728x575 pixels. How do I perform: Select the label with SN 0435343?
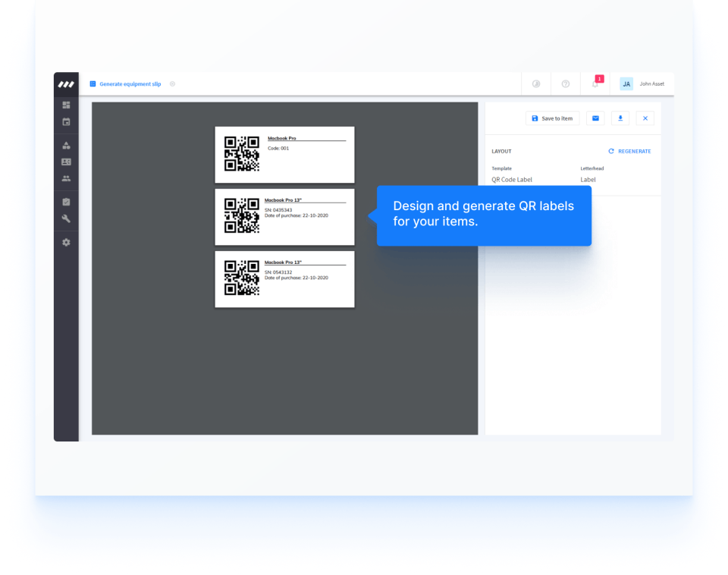284,217
